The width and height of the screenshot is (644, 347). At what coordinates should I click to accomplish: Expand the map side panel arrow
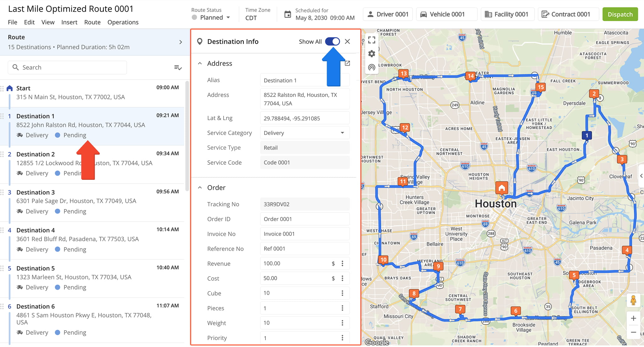(641, 176)
